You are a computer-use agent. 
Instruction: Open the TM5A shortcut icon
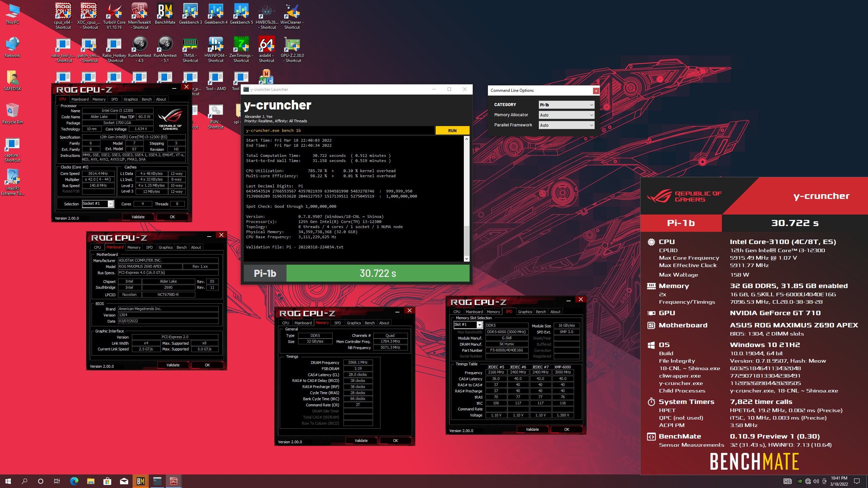coord(191,49)
